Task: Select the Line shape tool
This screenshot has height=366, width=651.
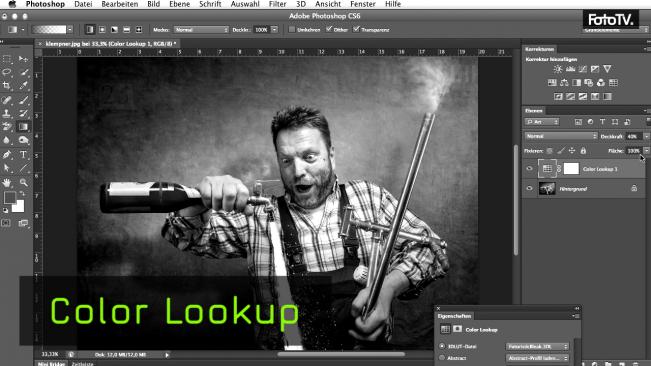Action: [23, 168]
